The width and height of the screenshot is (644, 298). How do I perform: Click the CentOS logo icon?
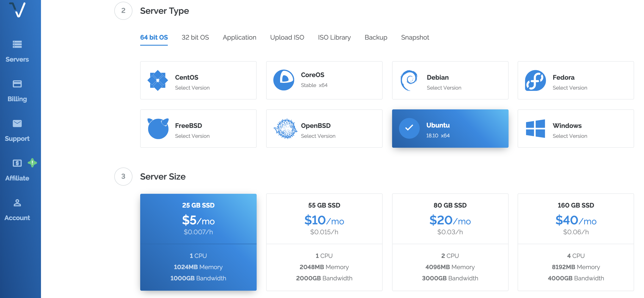[158, 80]
